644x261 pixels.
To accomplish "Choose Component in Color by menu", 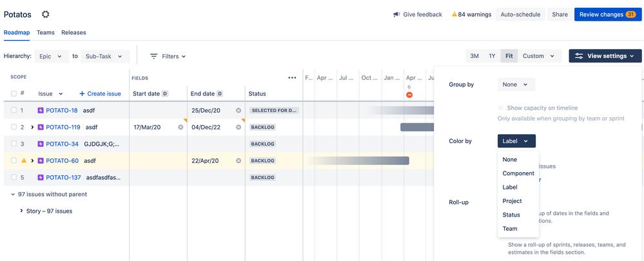I will (x=518, y=173).
